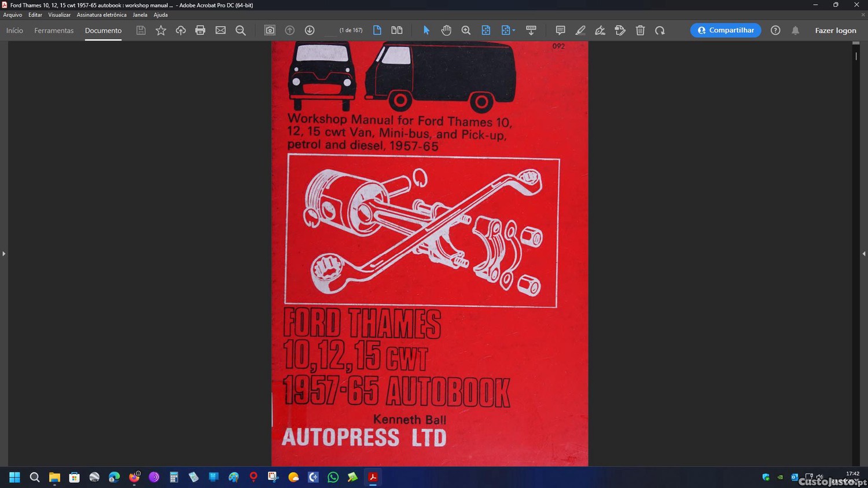Click the trash delete icon
Image resolution: width=868 pixels, height=488 pixels.
640,31
